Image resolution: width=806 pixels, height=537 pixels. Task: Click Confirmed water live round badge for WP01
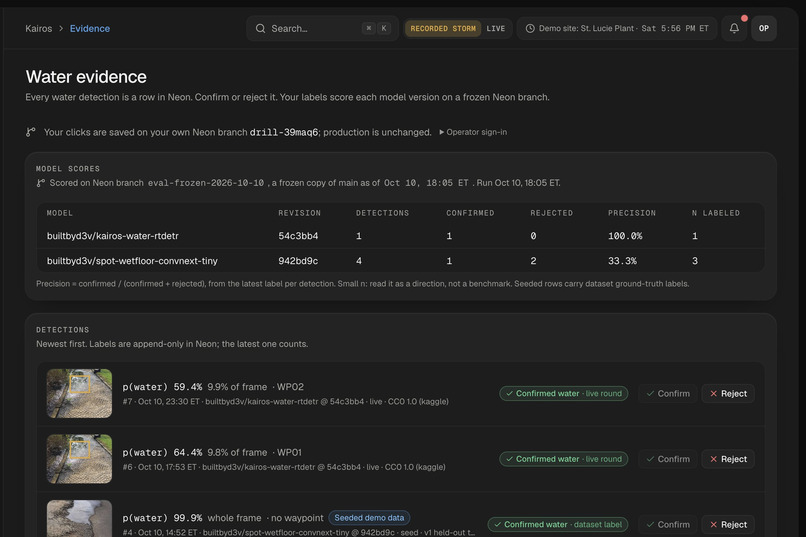563,459
